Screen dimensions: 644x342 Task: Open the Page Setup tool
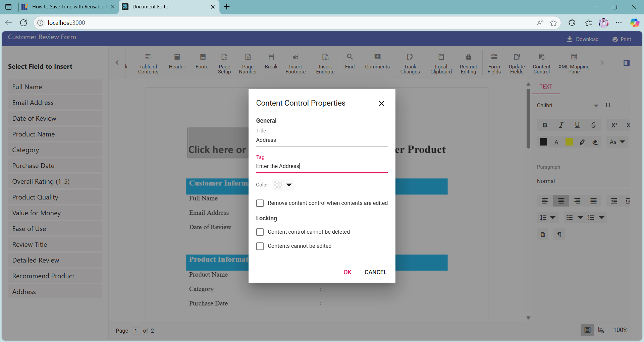(x=224, y=63)
